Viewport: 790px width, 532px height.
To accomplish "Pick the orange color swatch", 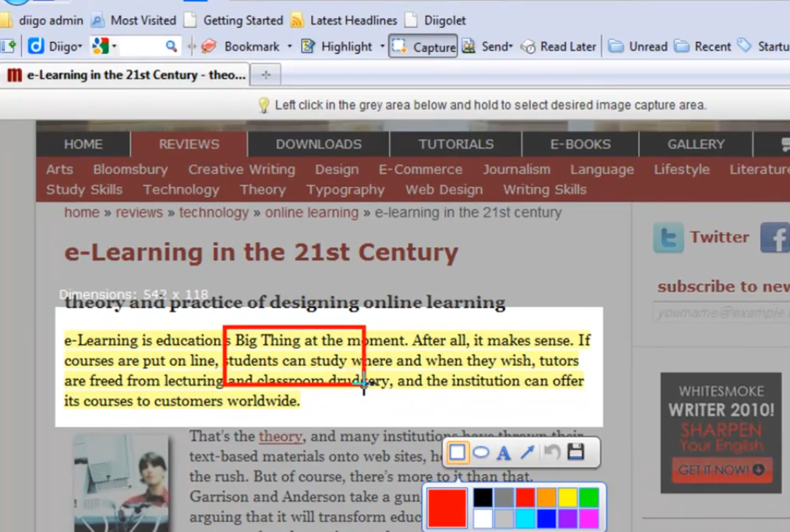I will point(547,498).
